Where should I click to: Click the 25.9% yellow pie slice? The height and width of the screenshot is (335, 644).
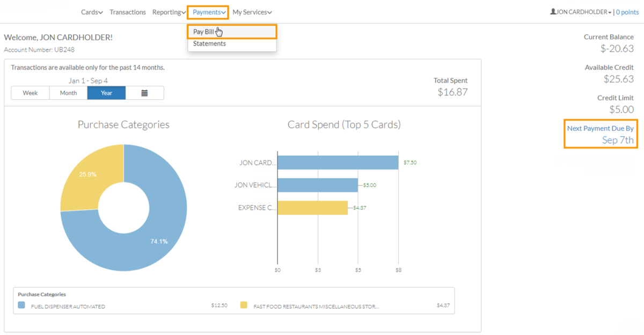(89, 174)
